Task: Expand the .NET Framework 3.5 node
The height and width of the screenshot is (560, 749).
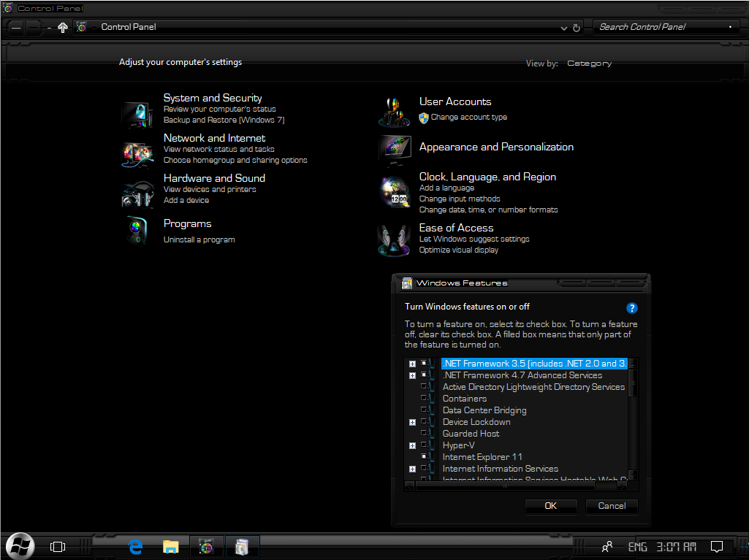Action: click(412, 364)
